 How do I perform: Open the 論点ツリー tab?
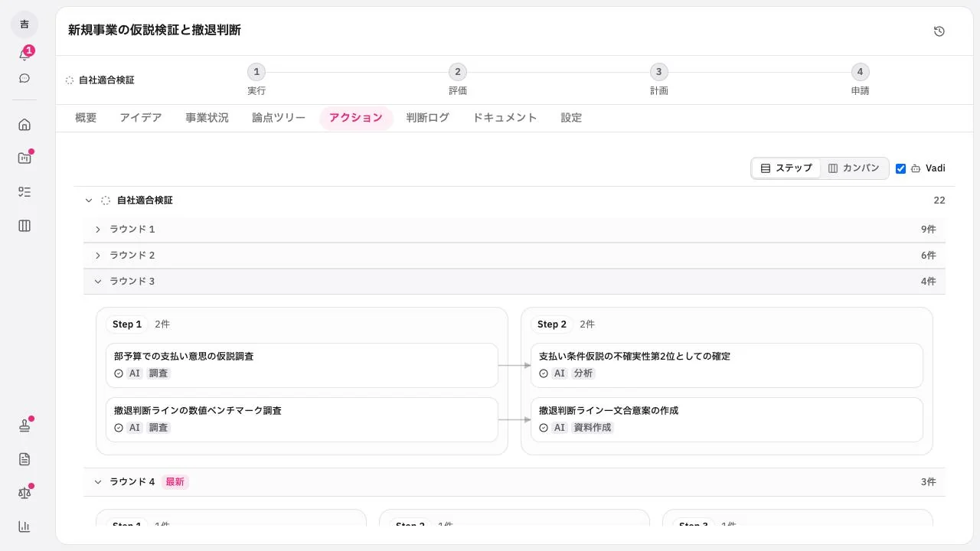[279, 118]
